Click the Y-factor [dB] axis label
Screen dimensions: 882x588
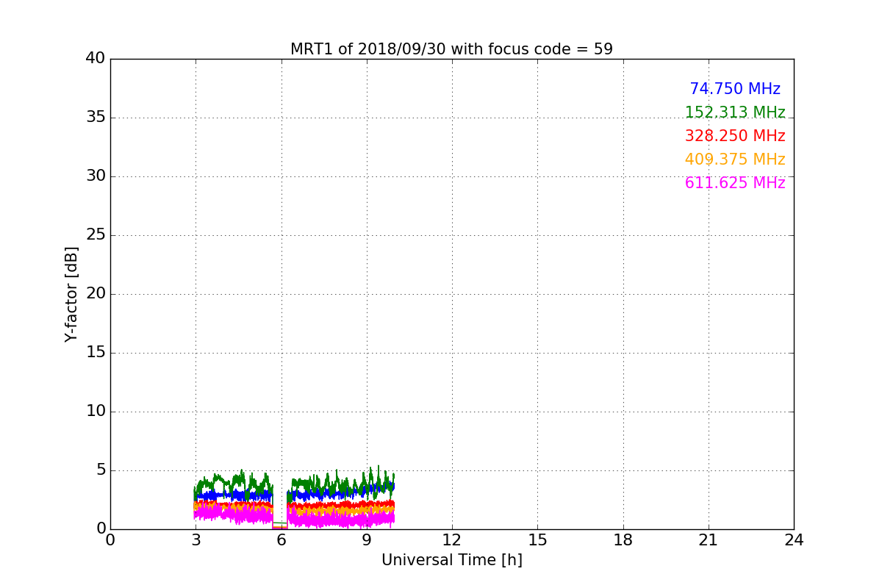point(71,294)
